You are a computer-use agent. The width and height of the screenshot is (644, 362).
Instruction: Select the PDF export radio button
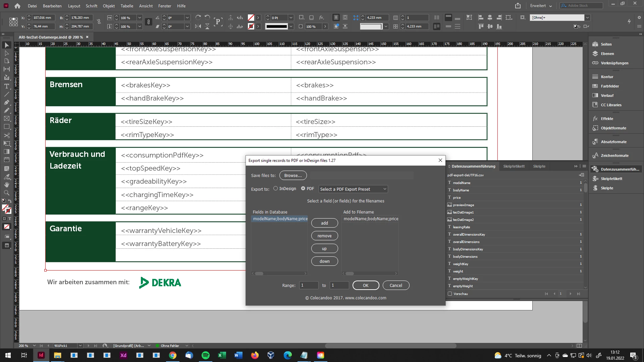pos(303,188)
